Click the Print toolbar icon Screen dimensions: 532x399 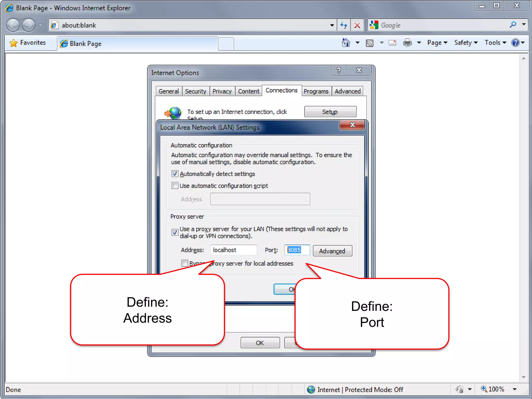407,43
